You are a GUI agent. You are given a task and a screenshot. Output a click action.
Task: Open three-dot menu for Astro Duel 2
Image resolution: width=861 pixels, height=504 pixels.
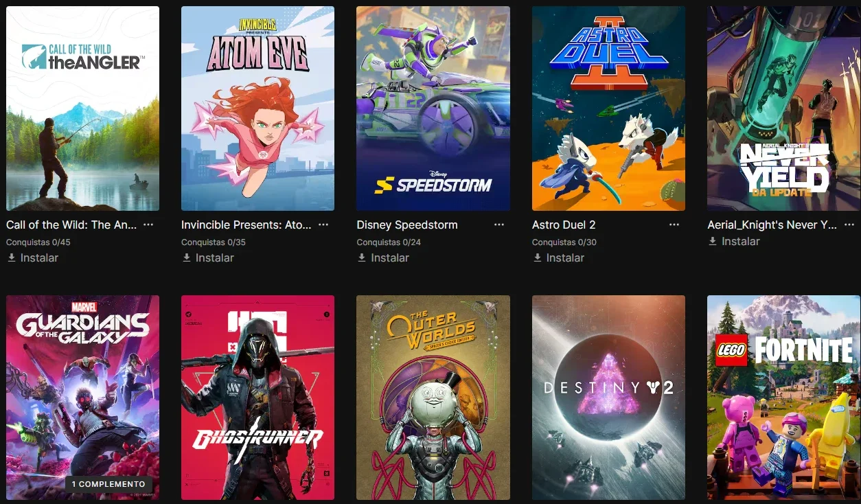coord(674,225)
